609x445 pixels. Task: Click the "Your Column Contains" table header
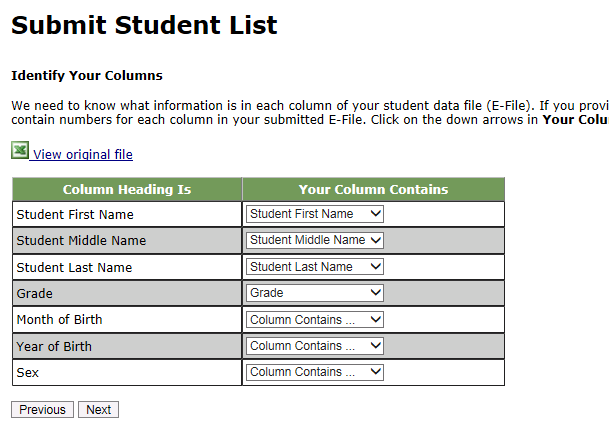pyautogui.click(x=373, y=189)
